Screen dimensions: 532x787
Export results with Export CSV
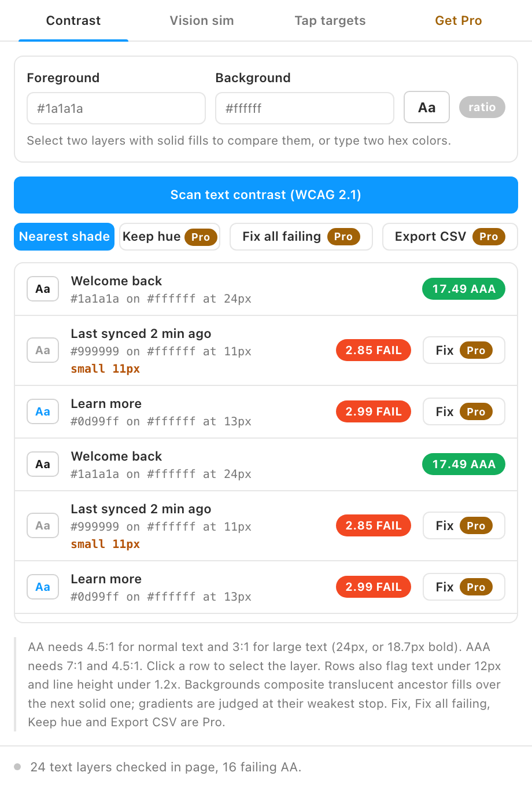pos(450,237)
